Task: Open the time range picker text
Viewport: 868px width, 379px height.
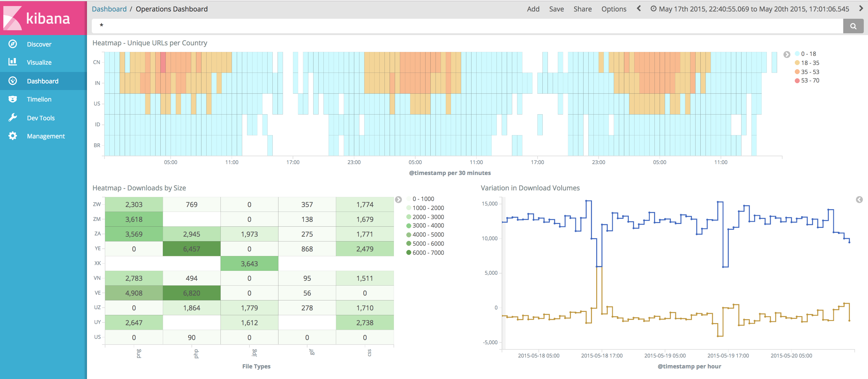Action: (754, 9)
